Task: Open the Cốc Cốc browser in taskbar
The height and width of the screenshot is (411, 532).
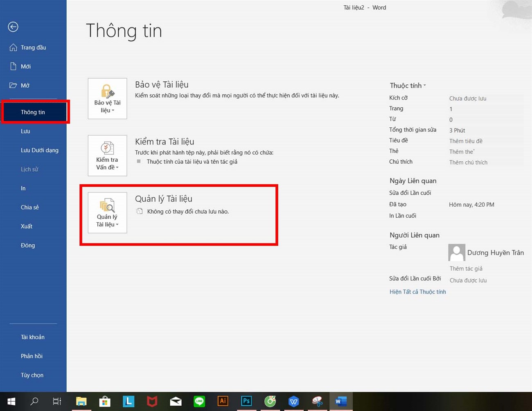Action: pyautogui.click(x=270, y=402)
